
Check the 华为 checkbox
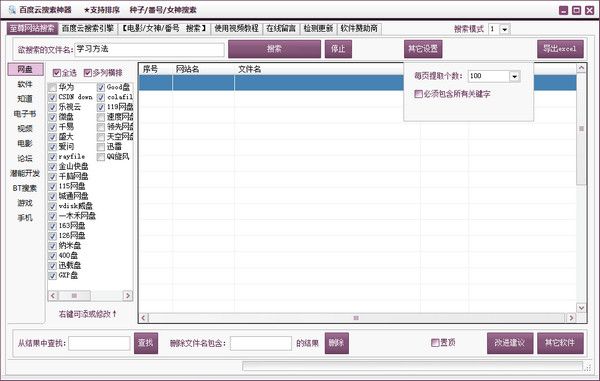[53, 88]
